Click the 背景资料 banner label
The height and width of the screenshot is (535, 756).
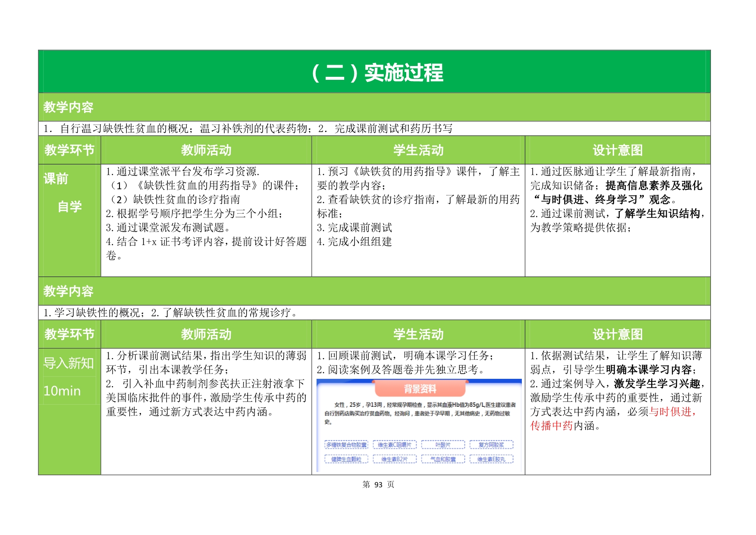tap(420, 389)
